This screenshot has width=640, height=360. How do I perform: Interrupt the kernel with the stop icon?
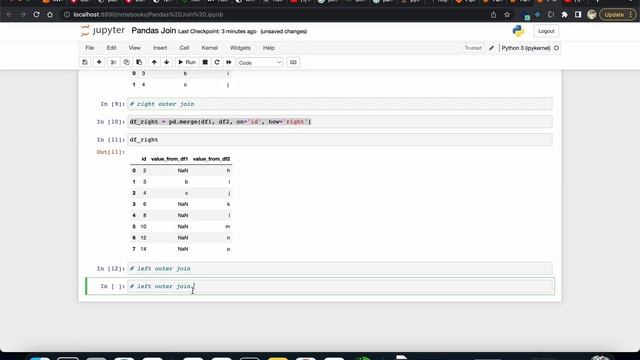click(x=205, y=62)
